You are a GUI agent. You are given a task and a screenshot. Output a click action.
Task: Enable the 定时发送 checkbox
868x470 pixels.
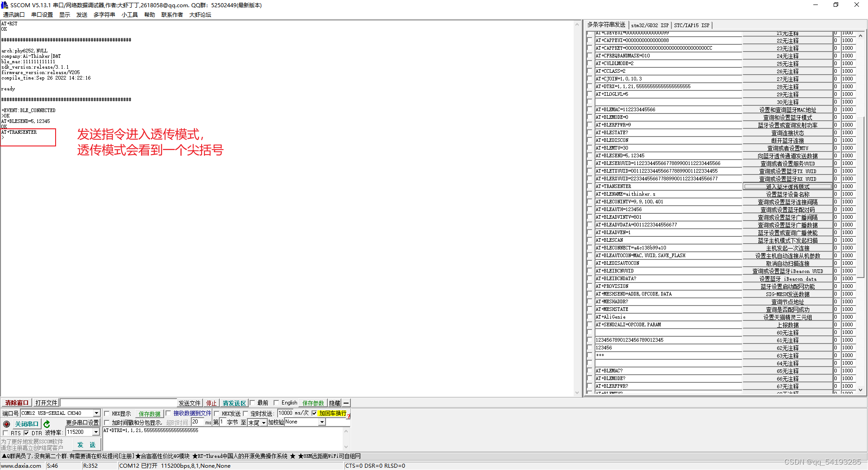pos(245,414)
